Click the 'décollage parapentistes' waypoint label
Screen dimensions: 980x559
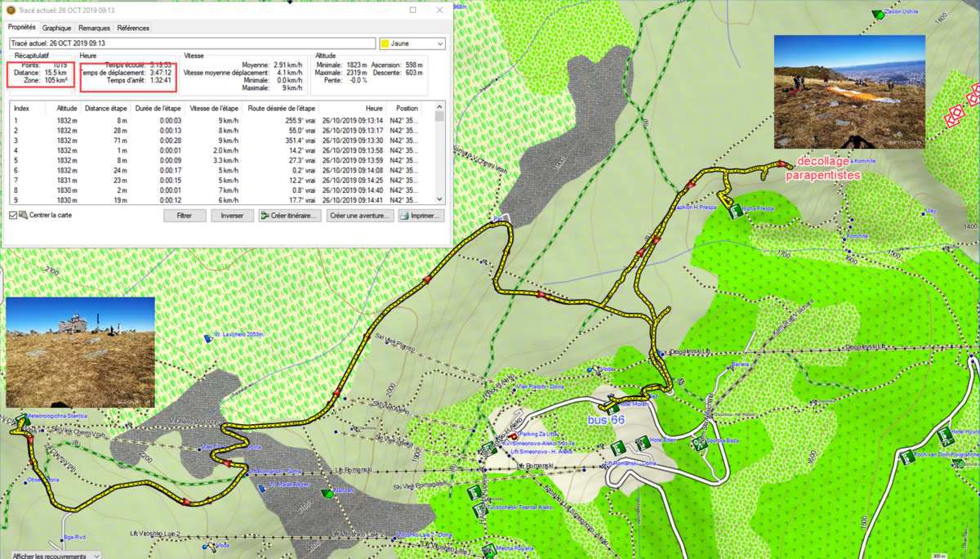coord(824,169)
